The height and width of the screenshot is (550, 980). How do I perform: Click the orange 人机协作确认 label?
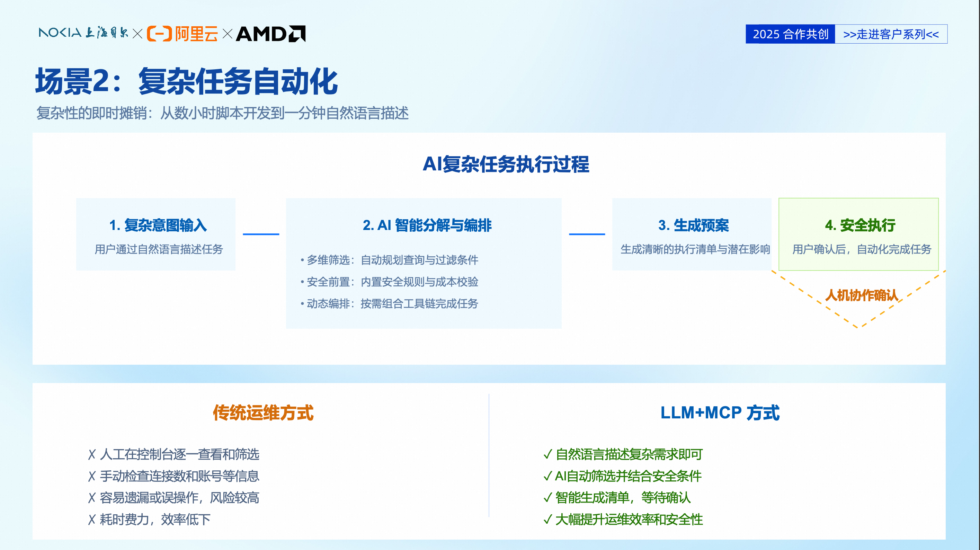[x=861, y=295]
